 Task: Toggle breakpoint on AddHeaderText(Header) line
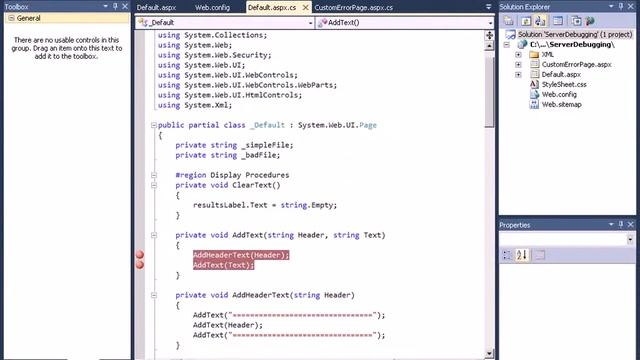[x=140, y=255]
